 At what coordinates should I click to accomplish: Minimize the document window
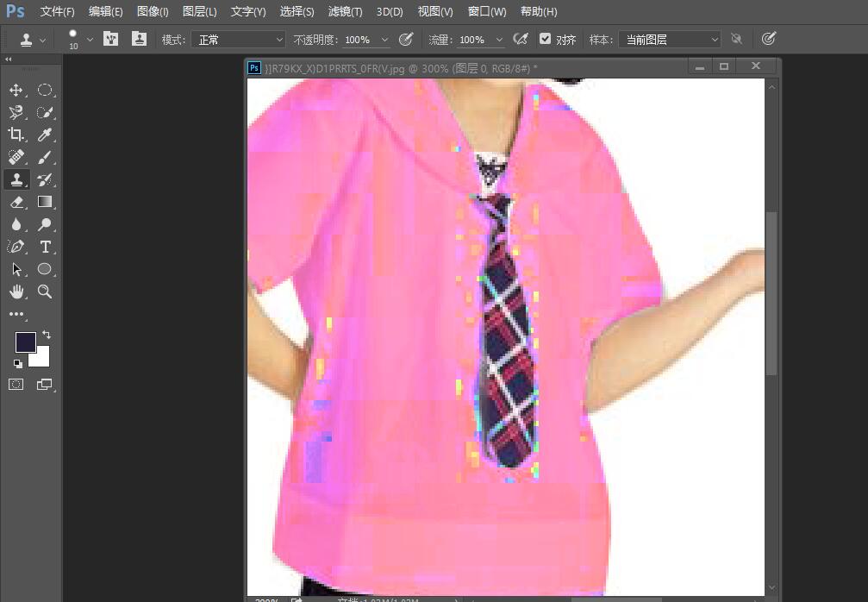tap(700, 66)
